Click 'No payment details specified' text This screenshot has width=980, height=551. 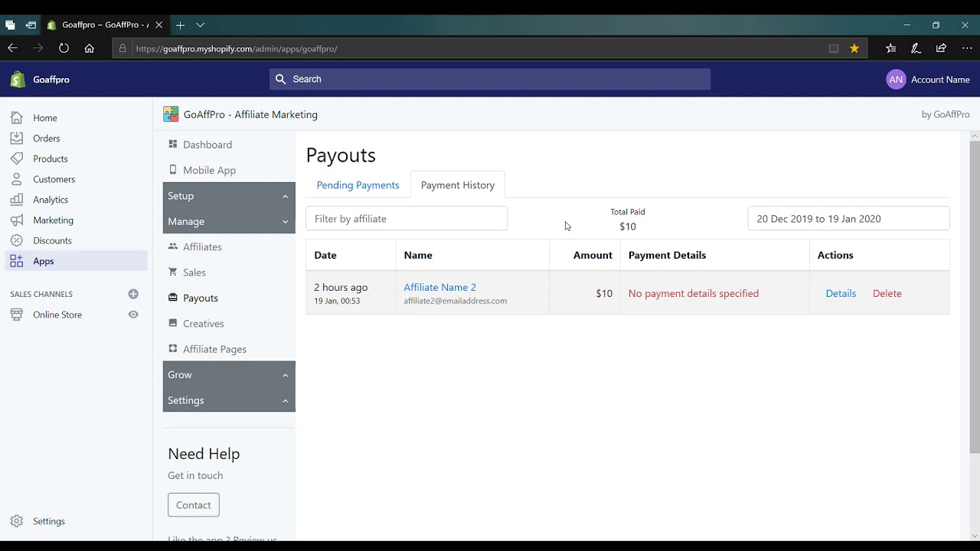click(x=693, y=293)
